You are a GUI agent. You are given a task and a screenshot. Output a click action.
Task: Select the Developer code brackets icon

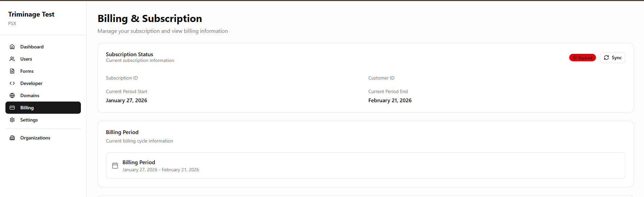[x=12, y=83]
